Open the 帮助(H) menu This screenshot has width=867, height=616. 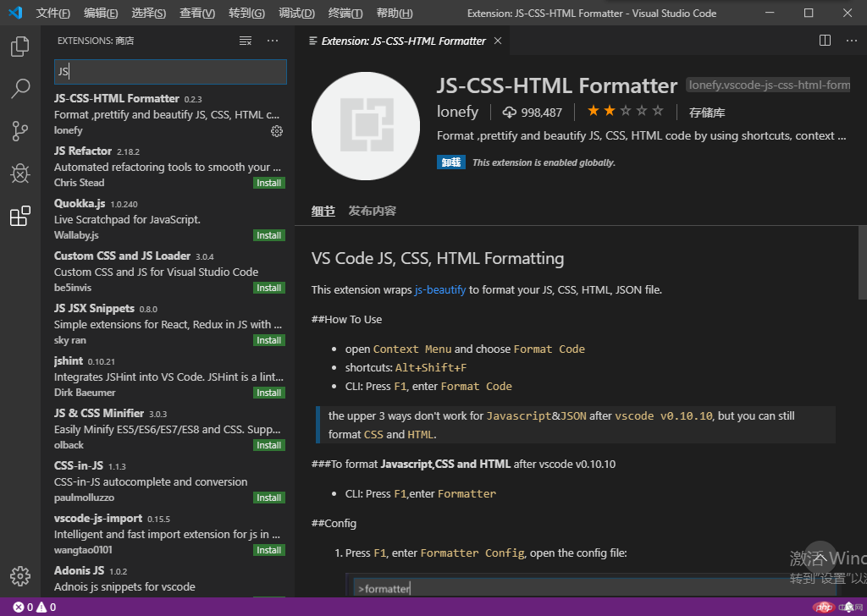coord(395,14)
